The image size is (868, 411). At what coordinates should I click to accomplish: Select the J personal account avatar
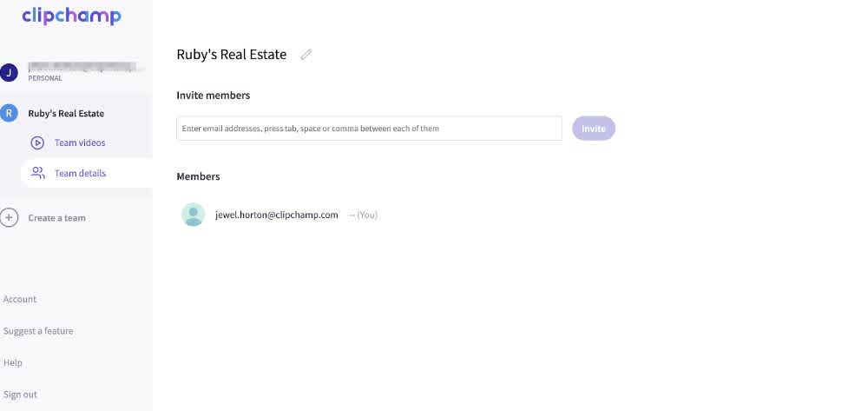click(9, 73)
